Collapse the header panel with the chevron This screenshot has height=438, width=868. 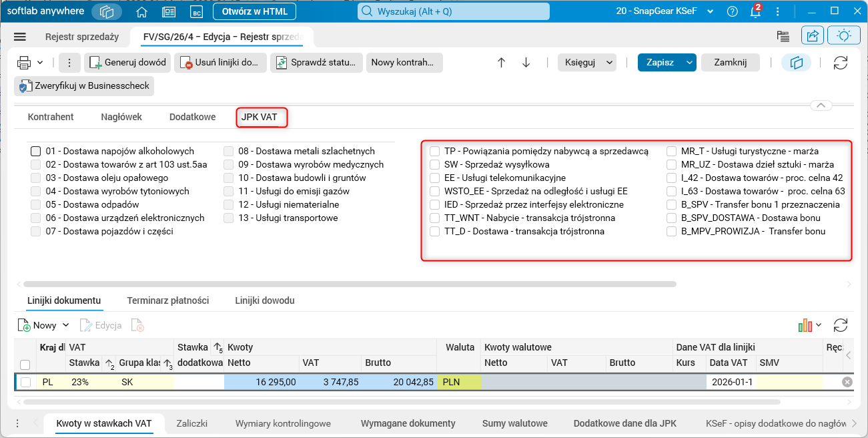[821, 105]
